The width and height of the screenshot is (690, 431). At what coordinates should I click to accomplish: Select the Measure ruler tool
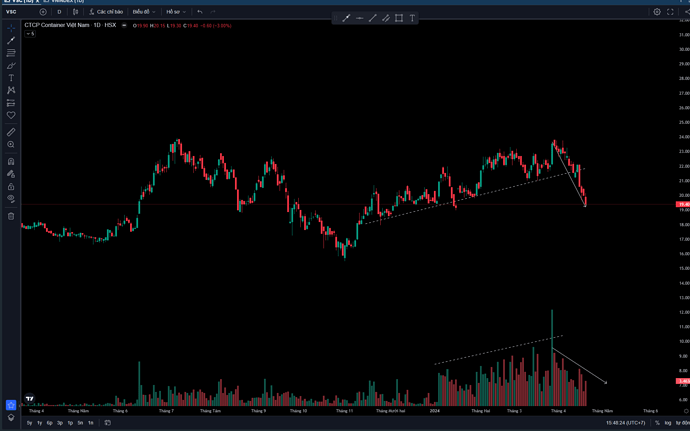point(11,132)
